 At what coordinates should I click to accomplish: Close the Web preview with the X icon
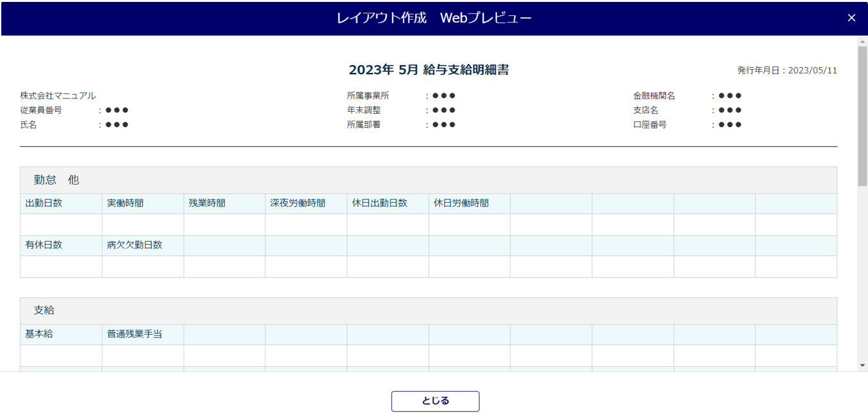(851, 18)
